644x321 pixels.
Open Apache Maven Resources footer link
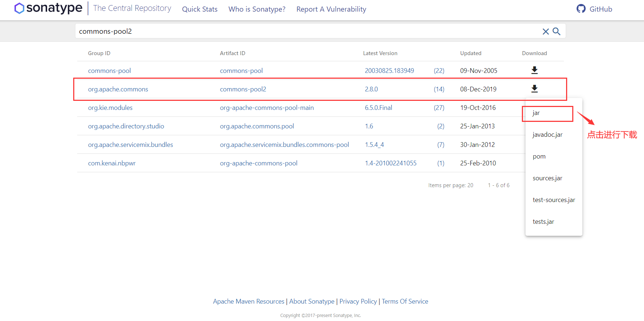click(x=249, y=301)
